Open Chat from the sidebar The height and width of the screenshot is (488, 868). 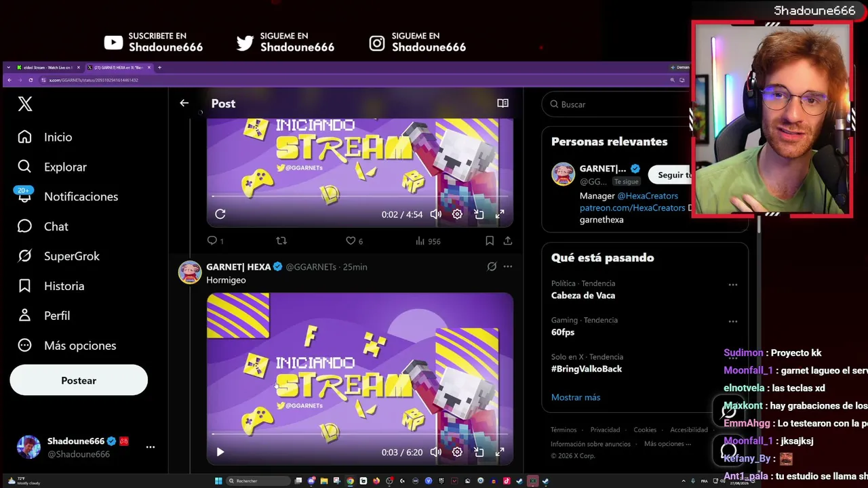click(x=43, y=226)
